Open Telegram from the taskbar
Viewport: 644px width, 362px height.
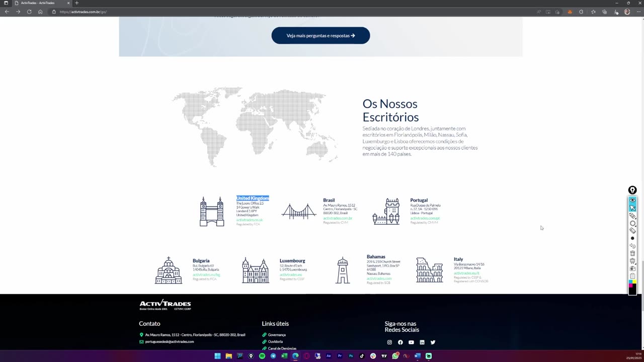click(273, 356)
